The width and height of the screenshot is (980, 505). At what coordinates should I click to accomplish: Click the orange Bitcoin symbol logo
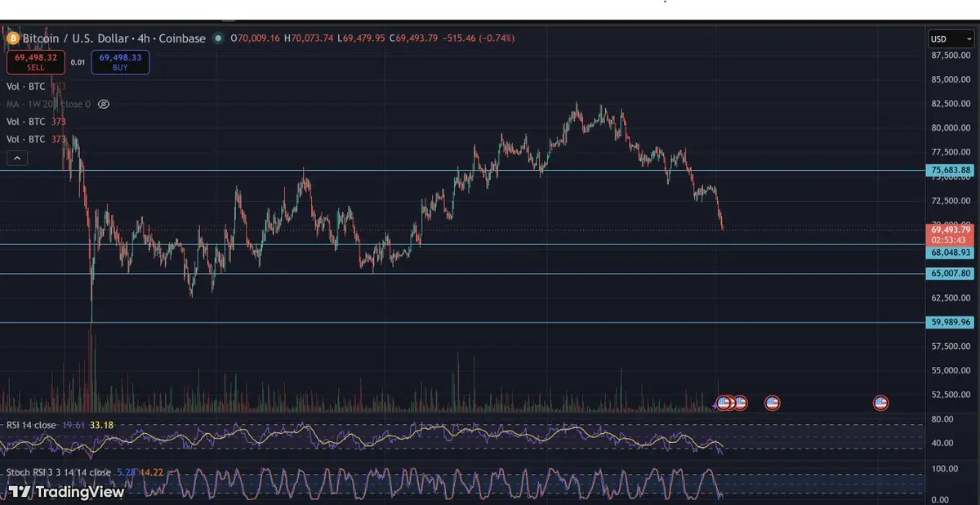tap(12, 38)
